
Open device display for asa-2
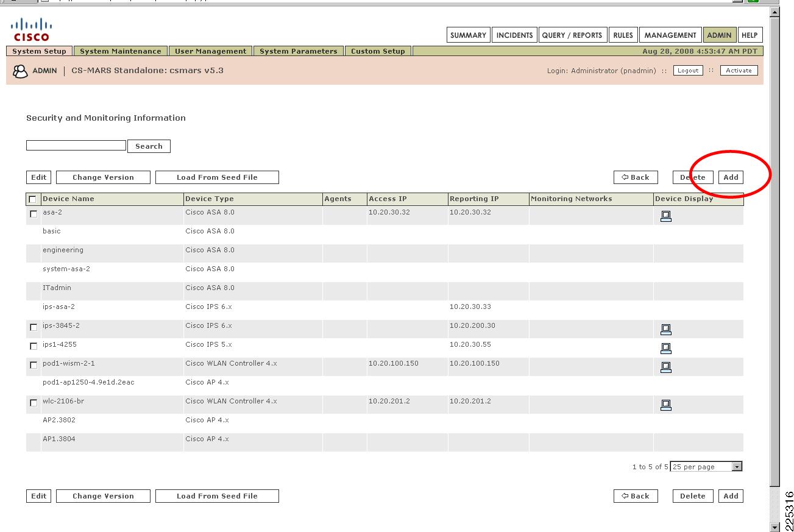(666, 216)
